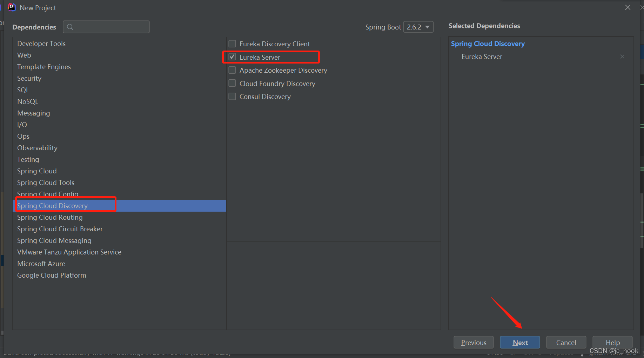The width and height of the screenshot is (644, 358).
Task: Tick the Cloud Foundry Discovery checkbox
Action: click(x=232, y=83)
